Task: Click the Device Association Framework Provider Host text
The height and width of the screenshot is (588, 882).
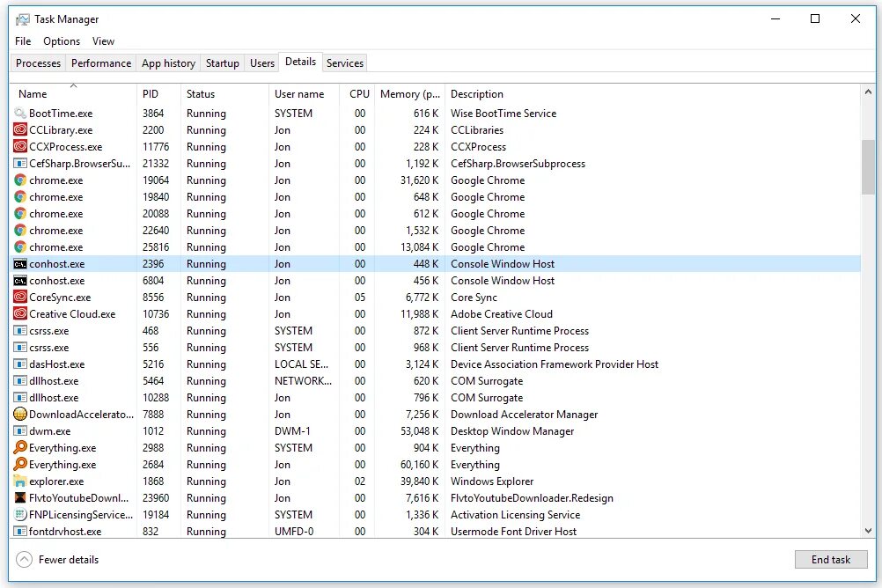Action: [555, 364]
